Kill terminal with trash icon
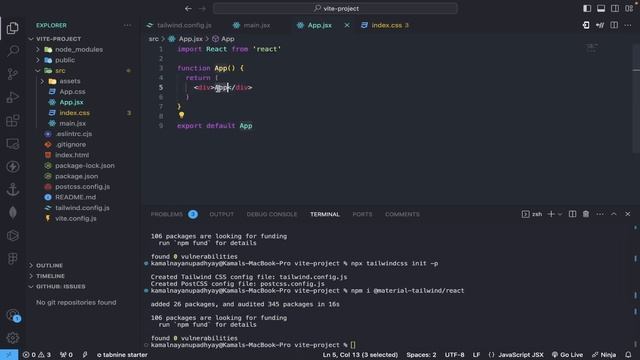 click(x=586, y=214)
